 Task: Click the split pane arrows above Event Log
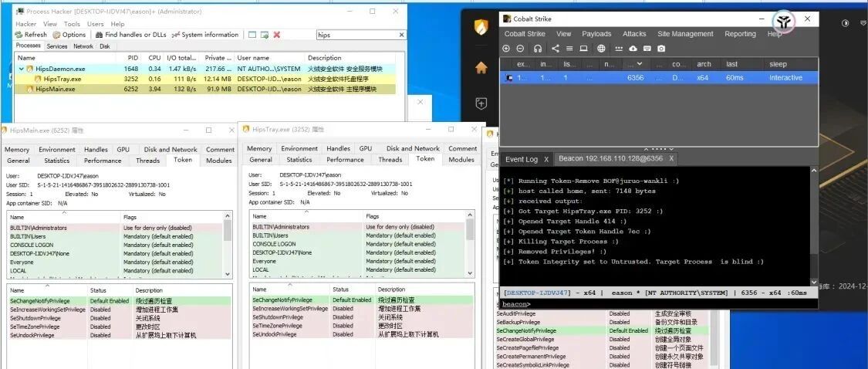658,149
